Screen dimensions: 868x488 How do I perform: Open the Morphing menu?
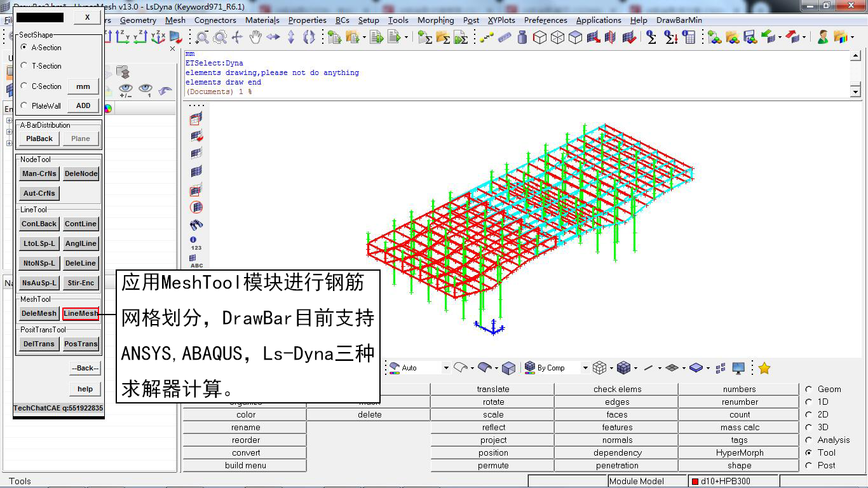[436, 20]
